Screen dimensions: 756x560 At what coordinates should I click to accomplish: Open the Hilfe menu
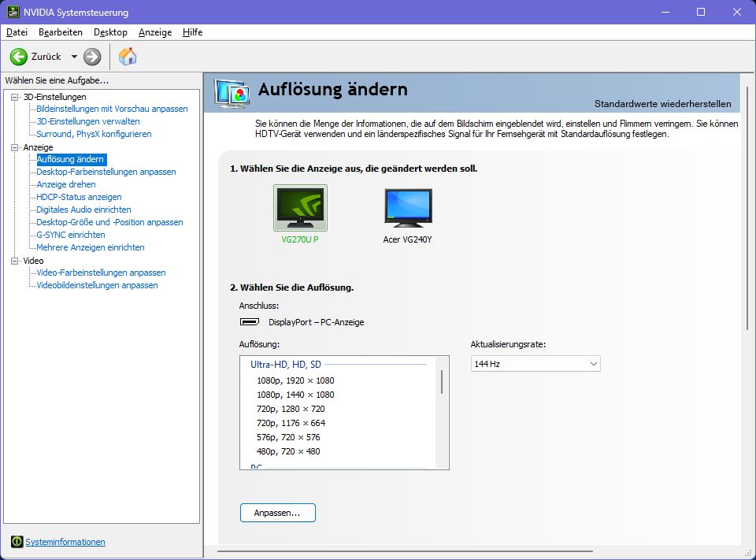[x=192, y=32]
